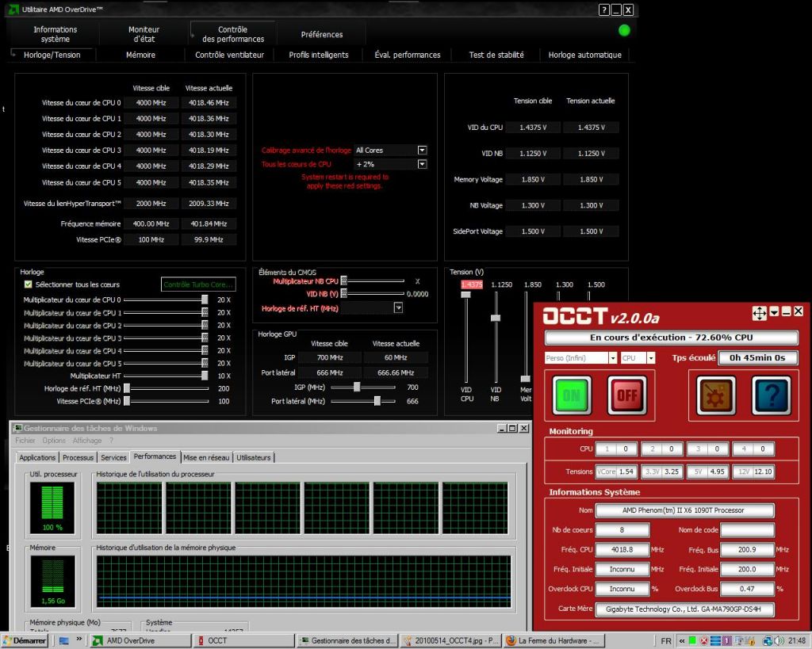Click OCCT down-arrow title bar icon
This screenshot has height=649, width=812.
774,311
